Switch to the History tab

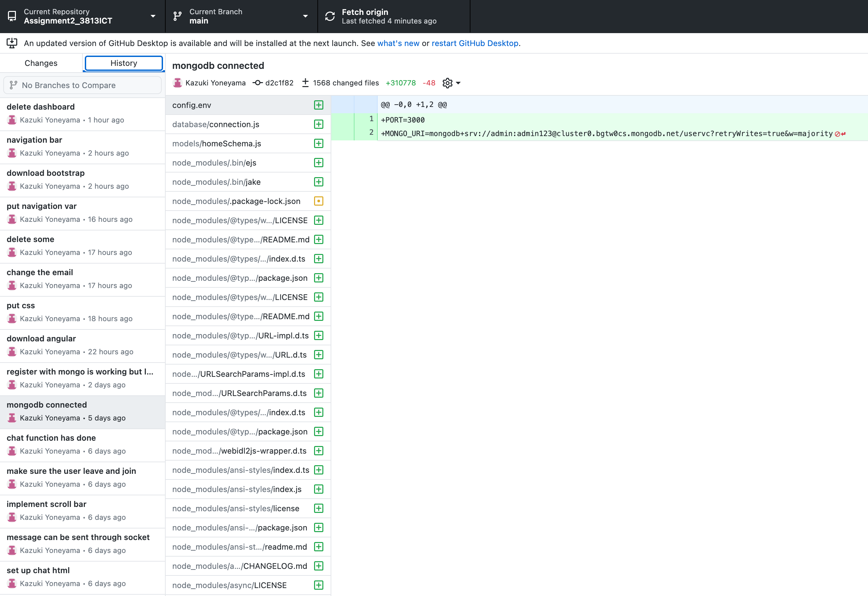(123, 63)
